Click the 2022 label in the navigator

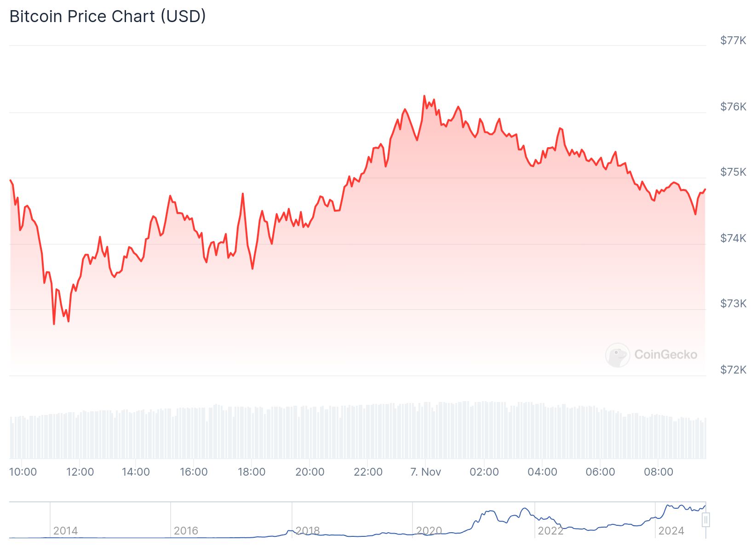[x=550, y=531]
